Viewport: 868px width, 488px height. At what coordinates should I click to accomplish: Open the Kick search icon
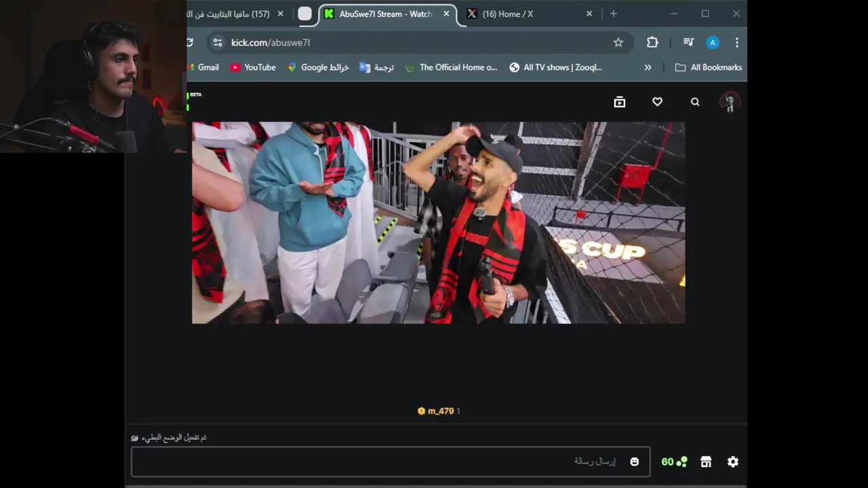point(695,102)
